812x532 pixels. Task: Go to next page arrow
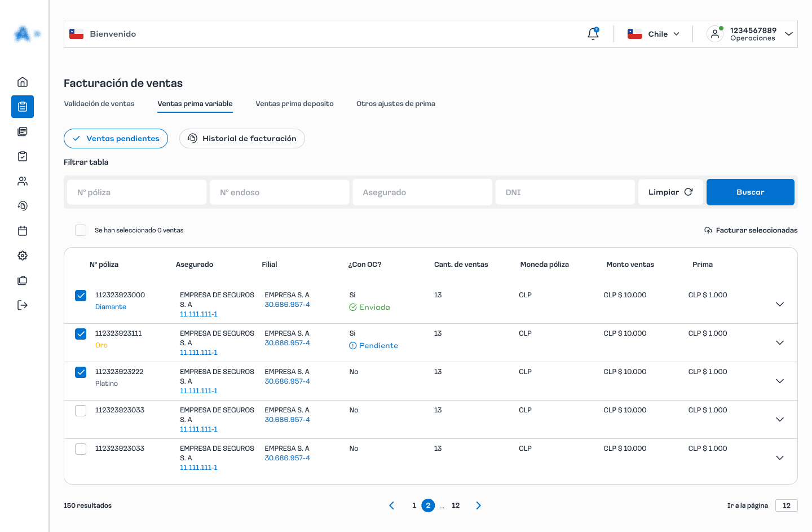point(478,505)
